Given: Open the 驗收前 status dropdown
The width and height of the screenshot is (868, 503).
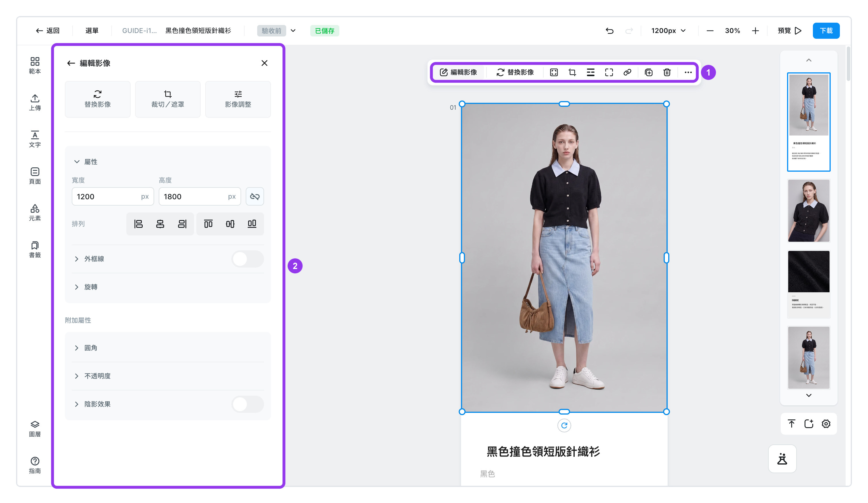Looking at the screenshot, I should coord(277,31).
